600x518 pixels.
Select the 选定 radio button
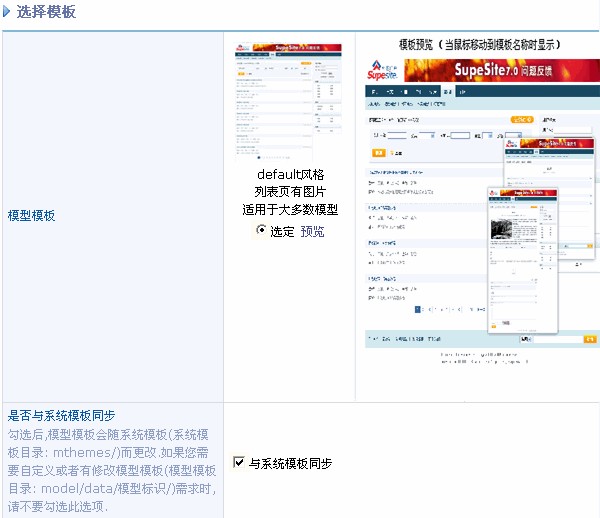click(262, 231)
